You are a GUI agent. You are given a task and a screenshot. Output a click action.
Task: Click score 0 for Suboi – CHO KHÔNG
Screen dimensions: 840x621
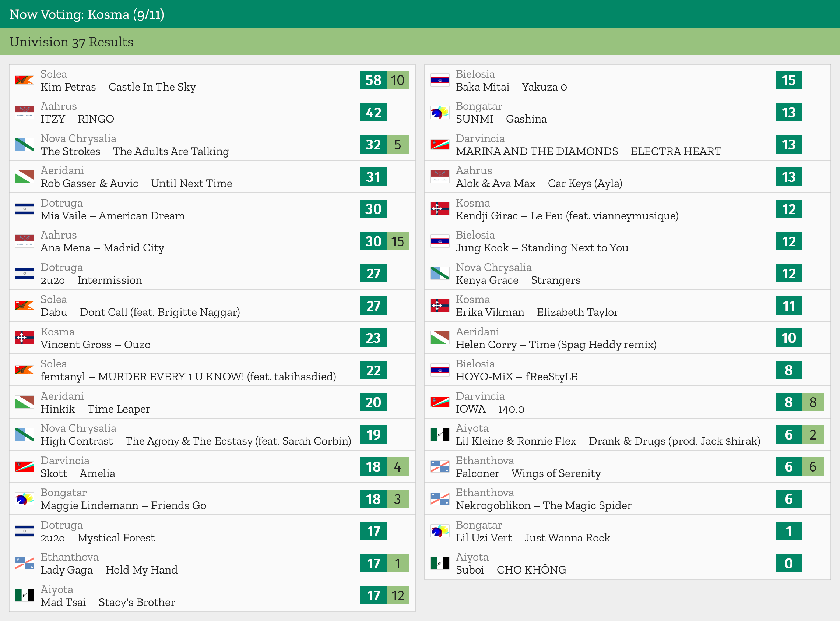coord(788,563)
